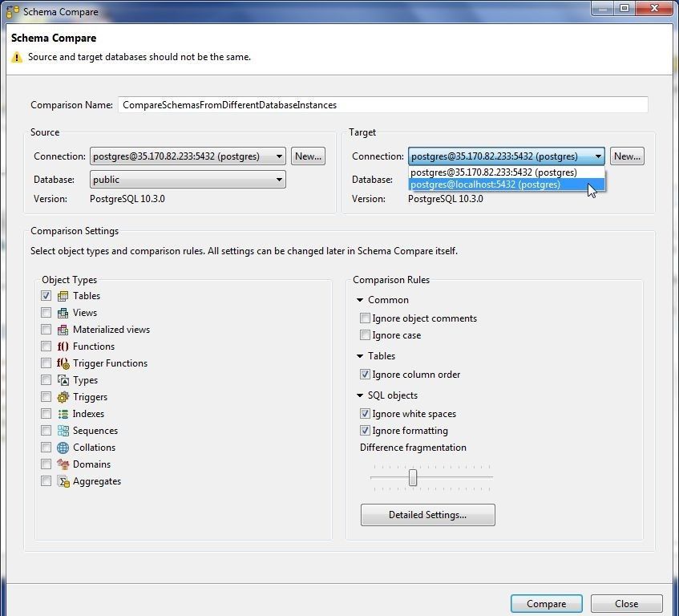Viewport: 679px width, 616px height.
Task: Close the Target Connection dropdown arrow
Action: point(598,156)
